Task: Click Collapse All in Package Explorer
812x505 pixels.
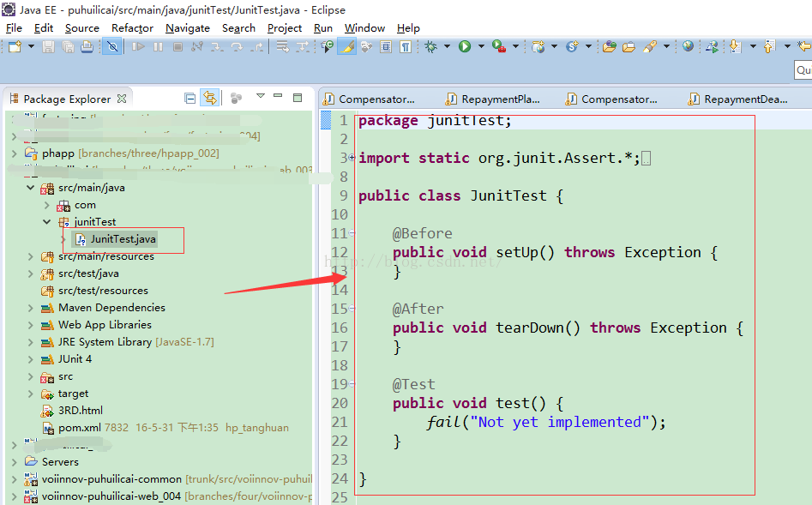Action: pyautogui.click(x=190, y=99)
